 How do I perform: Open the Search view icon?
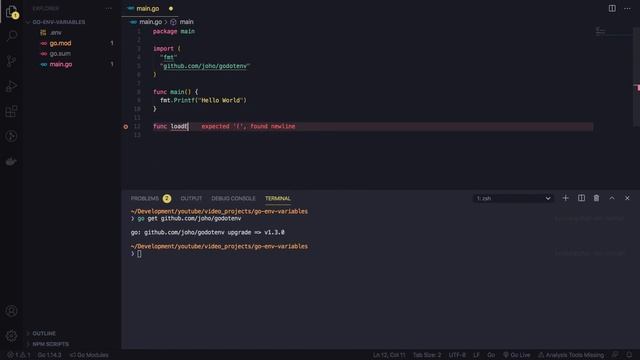coord(11,36)
